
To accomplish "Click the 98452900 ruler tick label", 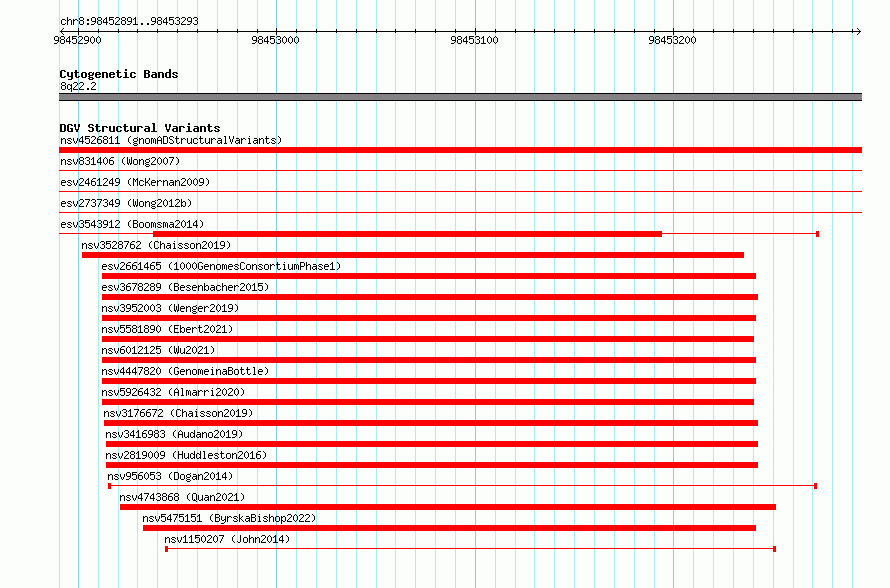I will tap(77, 40).
